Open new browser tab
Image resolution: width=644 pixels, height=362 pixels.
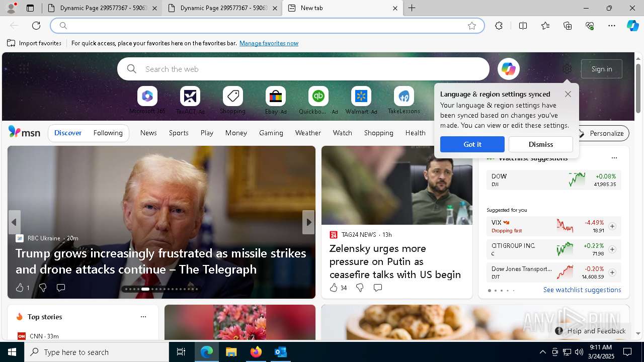(412, 8)
